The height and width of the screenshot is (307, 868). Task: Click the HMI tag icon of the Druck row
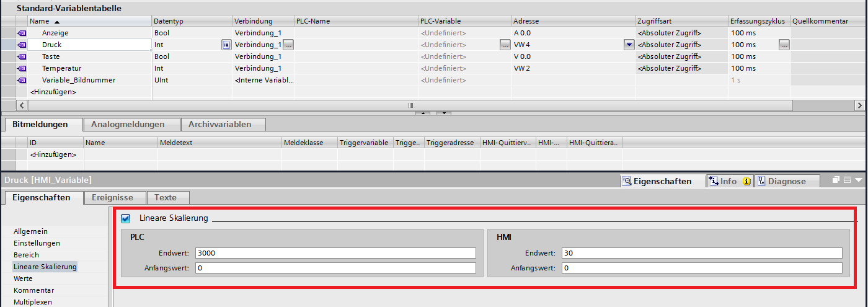(x=22, y=45)
